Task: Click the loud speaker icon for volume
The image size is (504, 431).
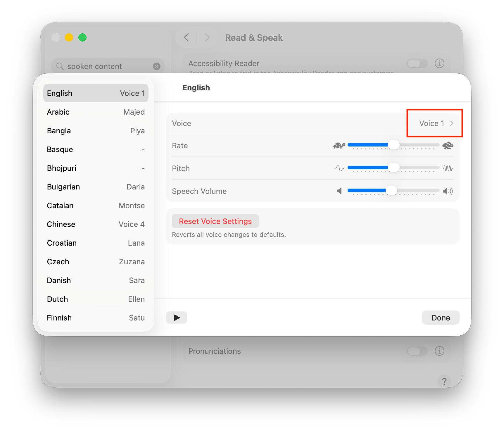Action: coord(448,191)
